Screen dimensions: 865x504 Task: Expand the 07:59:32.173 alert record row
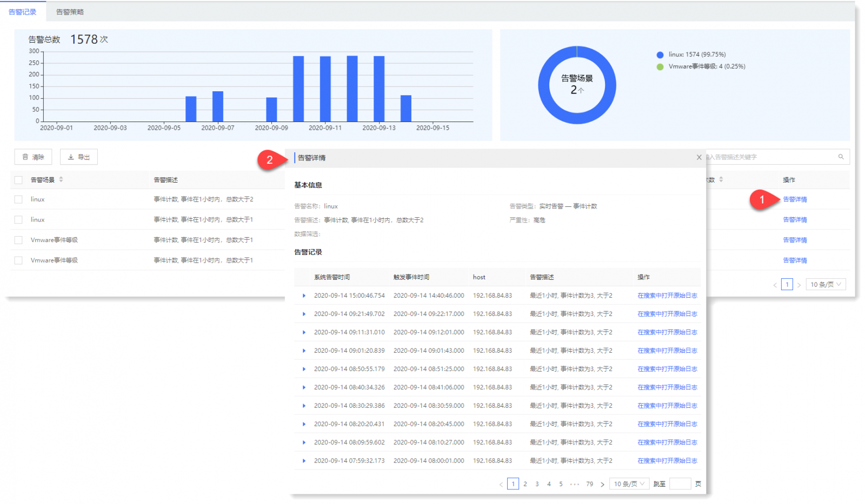click(x=304, y=461)
